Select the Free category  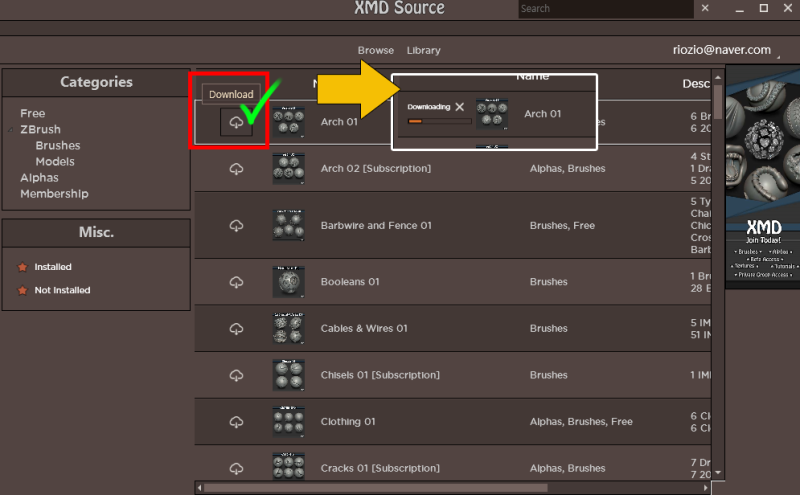(33, 113)
